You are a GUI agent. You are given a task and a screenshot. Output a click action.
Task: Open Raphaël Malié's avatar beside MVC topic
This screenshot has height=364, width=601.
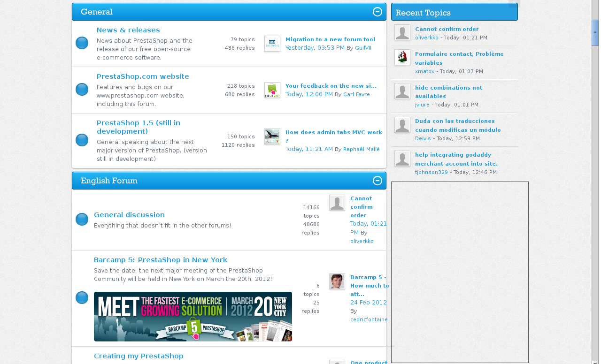tap(272, 136)
